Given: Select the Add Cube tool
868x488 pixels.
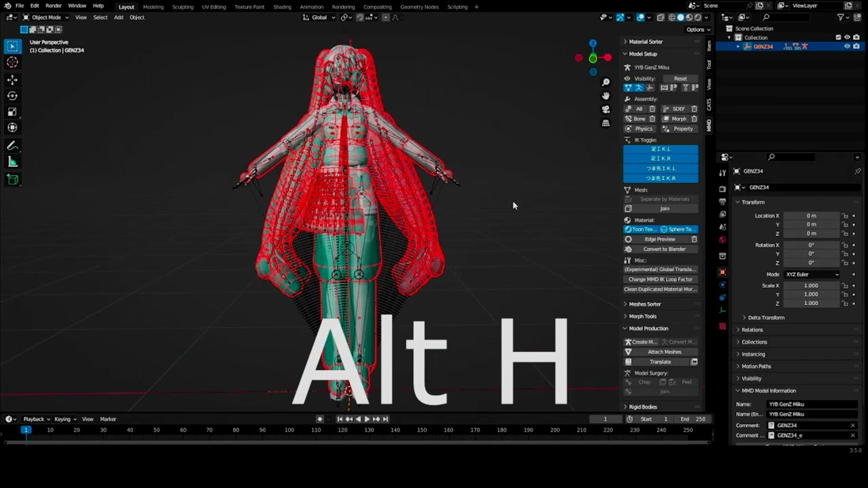Looking at the screenshot, I should [12, 180].
